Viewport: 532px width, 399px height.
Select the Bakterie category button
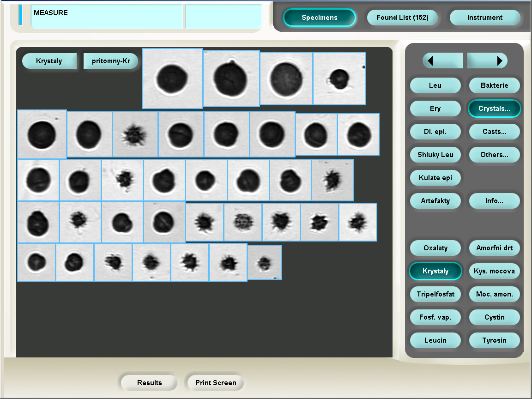point(494,85)
